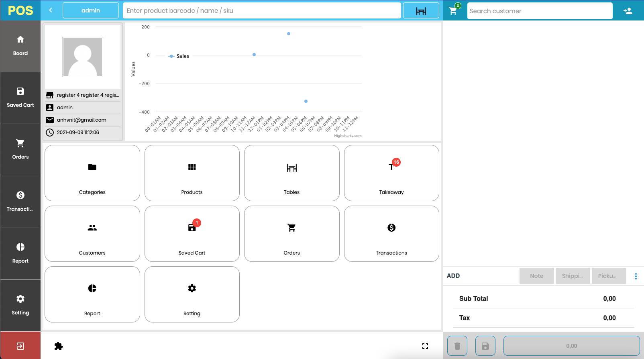The width and height of the screenshot is (644, 359).
Task: Click the trash icon to clear cart
Action: tap(457, 346)
